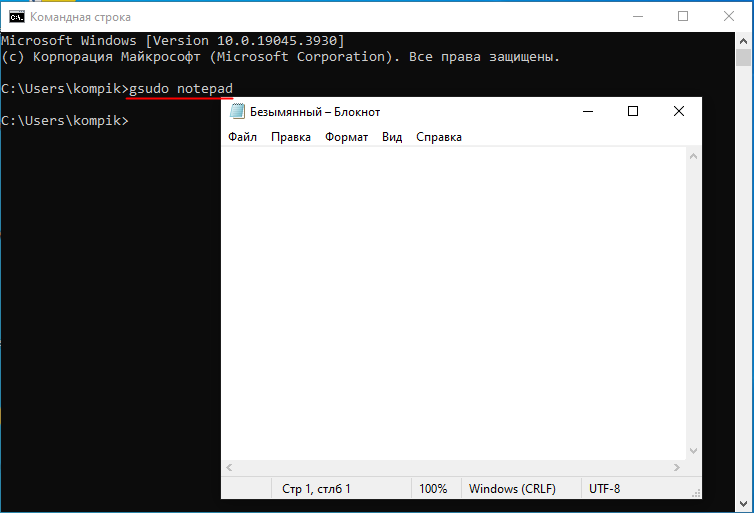
Task: Minimize the Блокнот window
Action: 588,112
